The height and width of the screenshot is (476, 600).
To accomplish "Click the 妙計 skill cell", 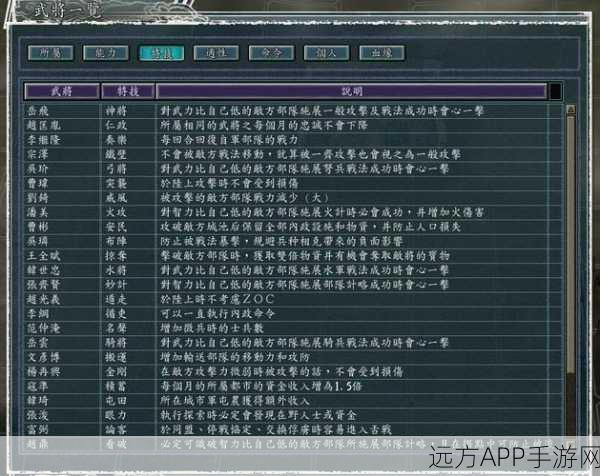I will [x=116, y=285].
